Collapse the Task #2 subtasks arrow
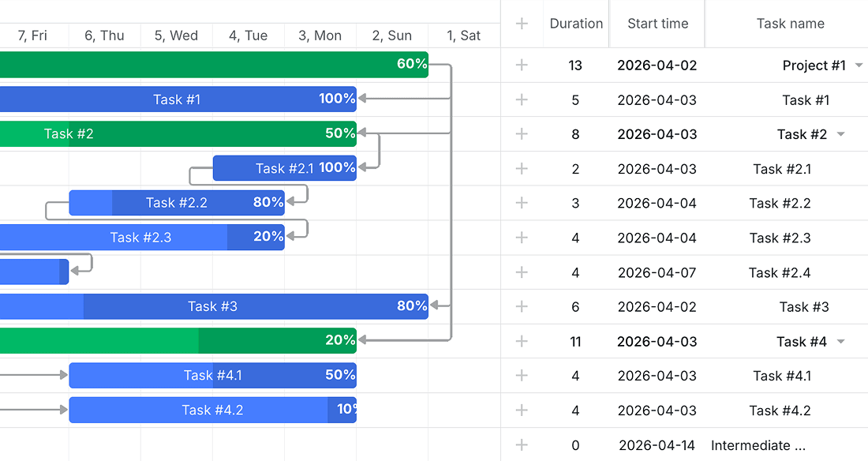The width and height of the screenshot is (868, 461). (x=841, y=134)
